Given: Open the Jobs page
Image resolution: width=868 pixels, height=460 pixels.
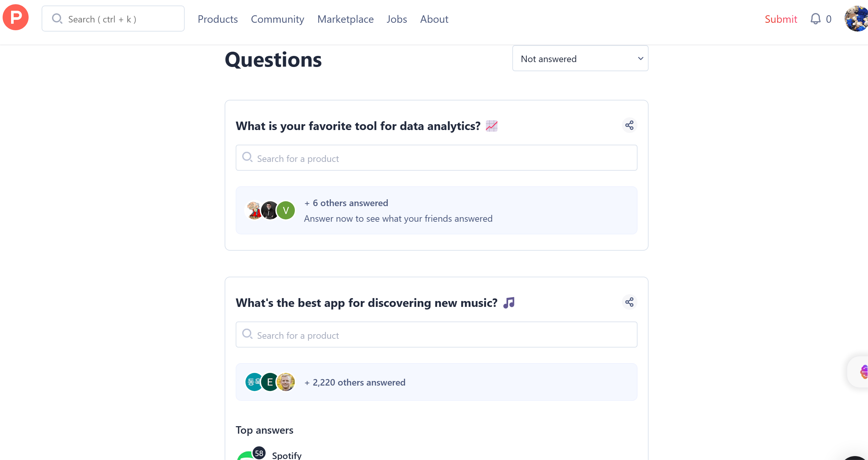Looking at the screenshot, I should [397, 19].
